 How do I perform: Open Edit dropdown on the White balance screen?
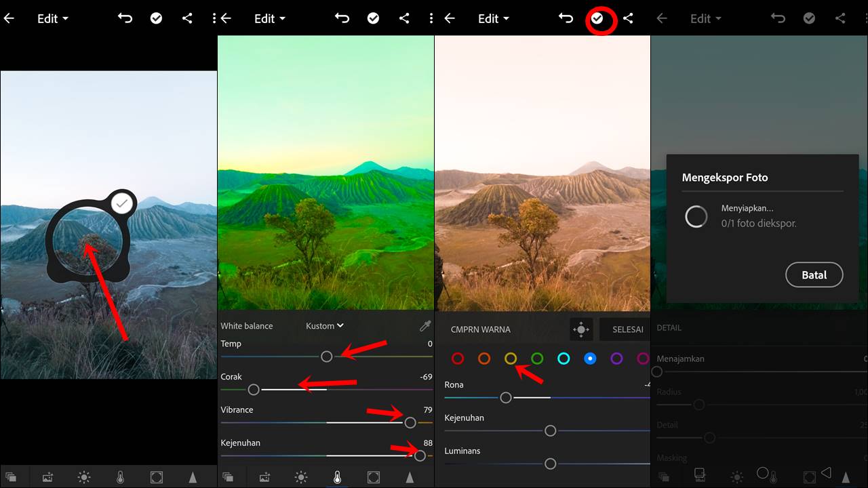tap(270, 19)
